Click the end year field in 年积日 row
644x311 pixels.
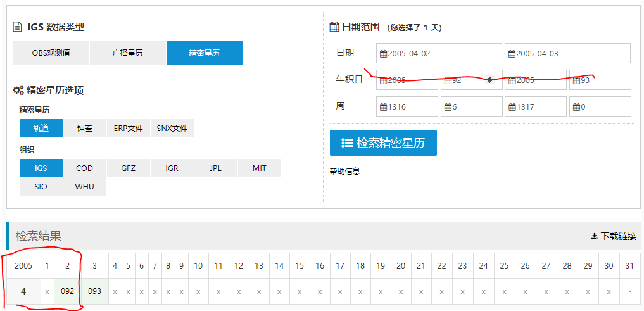click(536, 80)
